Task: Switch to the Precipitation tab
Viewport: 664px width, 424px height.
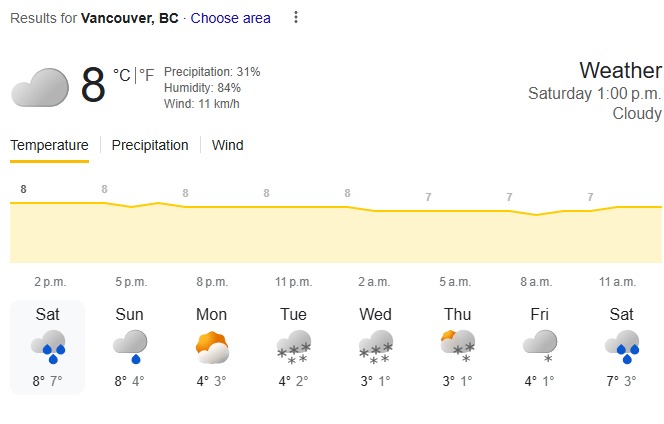Action: [x=150, y=145]
